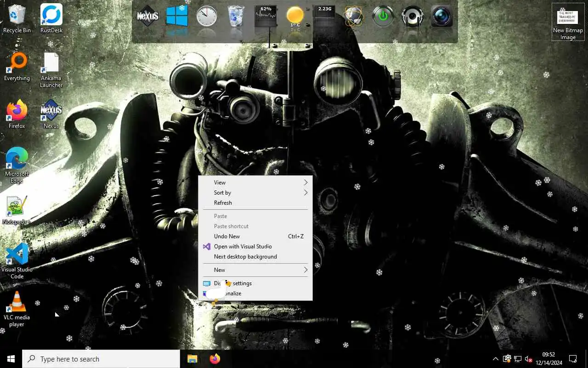This screenshot has height=368, width=588.
Task: Open the Windows logo item in the dock
Action: [x=177, y=17]
